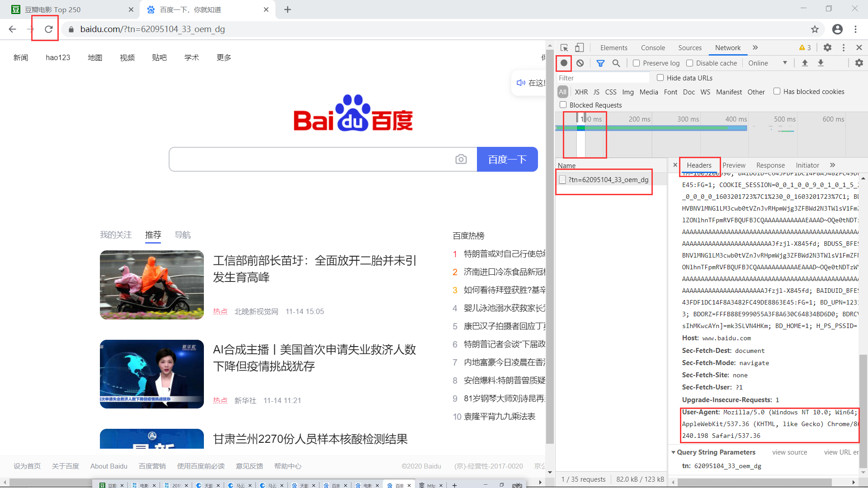Viewport: 868px width, 488px height.
Task: Open the DevTools settings gear
Action: [x=827, y=48]
